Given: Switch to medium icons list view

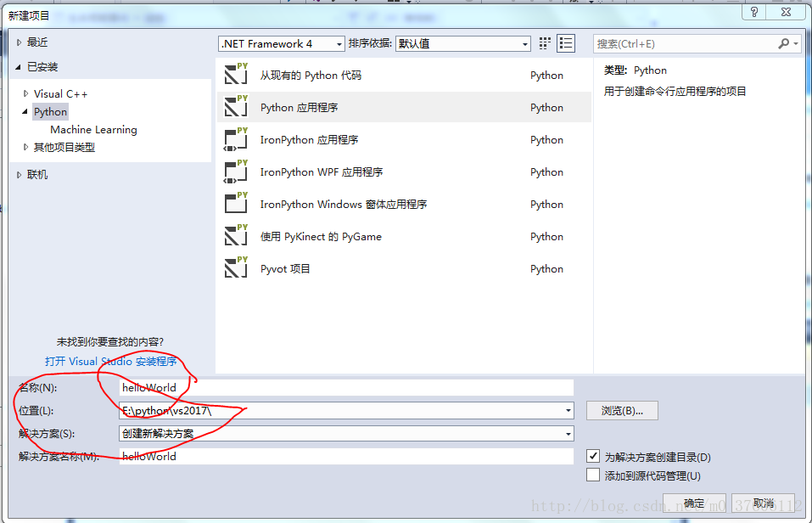Looking at the screenshot, I should coord(566,43).
